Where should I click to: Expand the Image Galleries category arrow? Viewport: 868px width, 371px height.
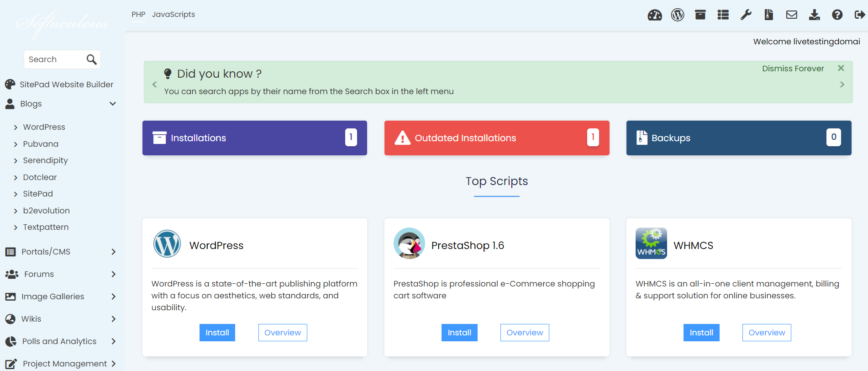(114, 297)
